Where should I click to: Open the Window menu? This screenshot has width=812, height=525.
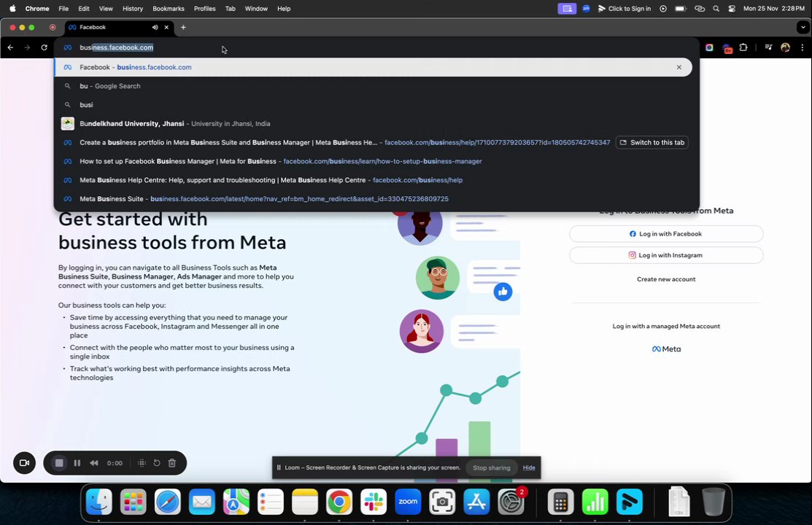coord(256,9)
